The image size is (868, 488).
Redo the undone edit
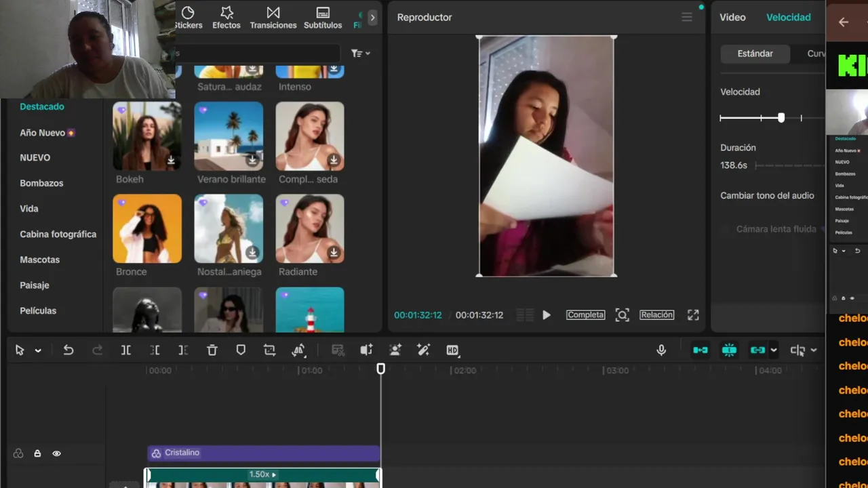98,350
